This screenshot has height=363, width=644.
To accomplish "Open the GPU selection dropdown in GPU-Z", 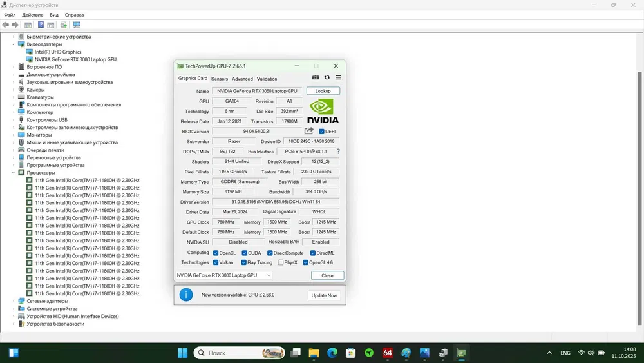I will (223, 275).
